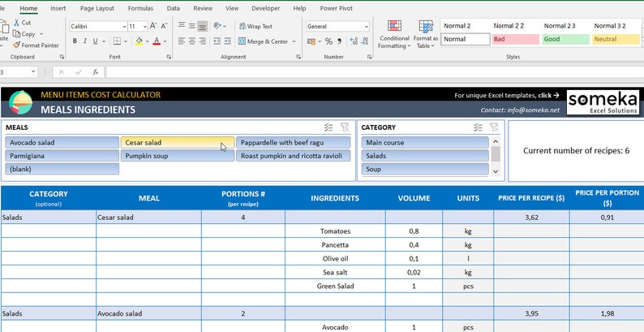
Task: Select the Pumpkin soup meal button
Action: coord(178,156)
